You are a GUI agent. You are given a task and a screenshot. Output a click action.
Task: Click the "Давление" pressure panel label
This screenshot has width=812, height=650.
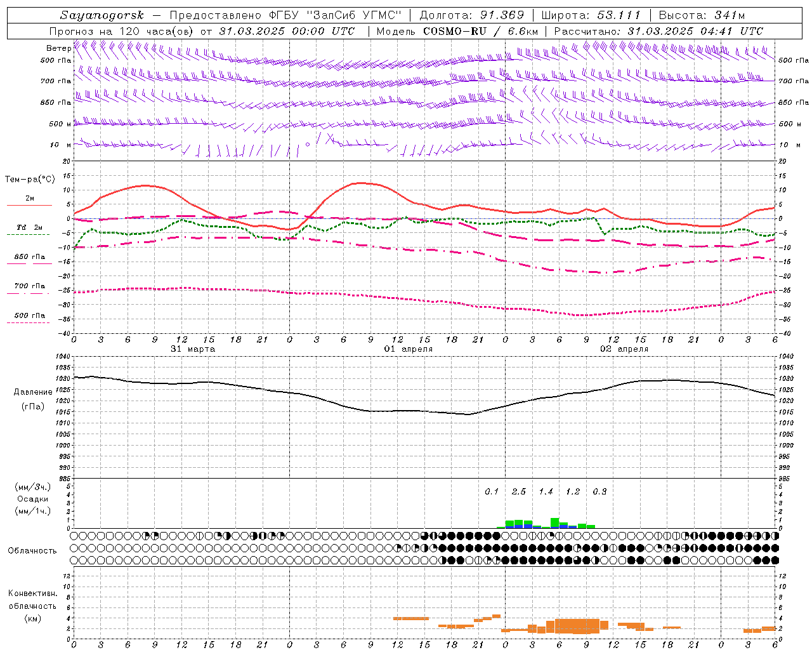pos(33,392)
